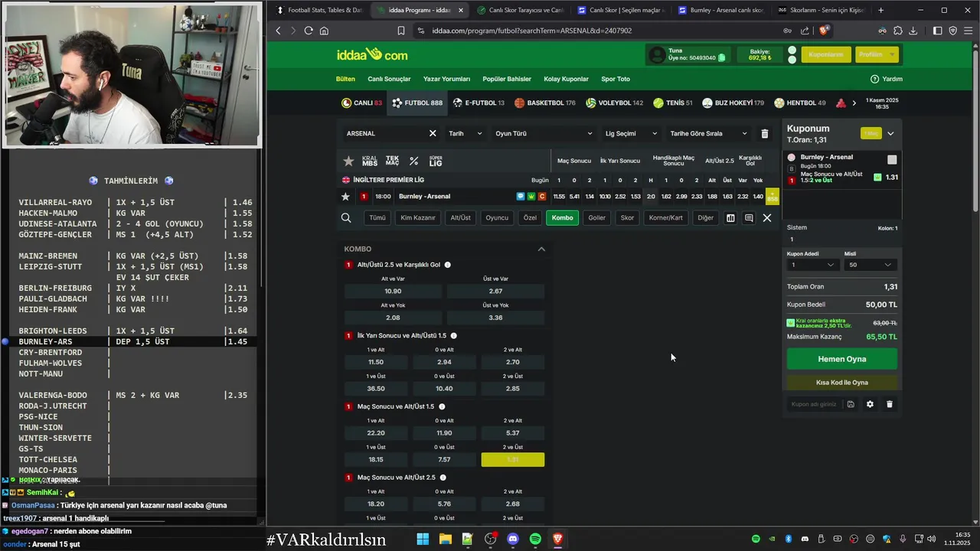Open the Tarih dropdown
980x551 pixels.
(x=465, y=133)
